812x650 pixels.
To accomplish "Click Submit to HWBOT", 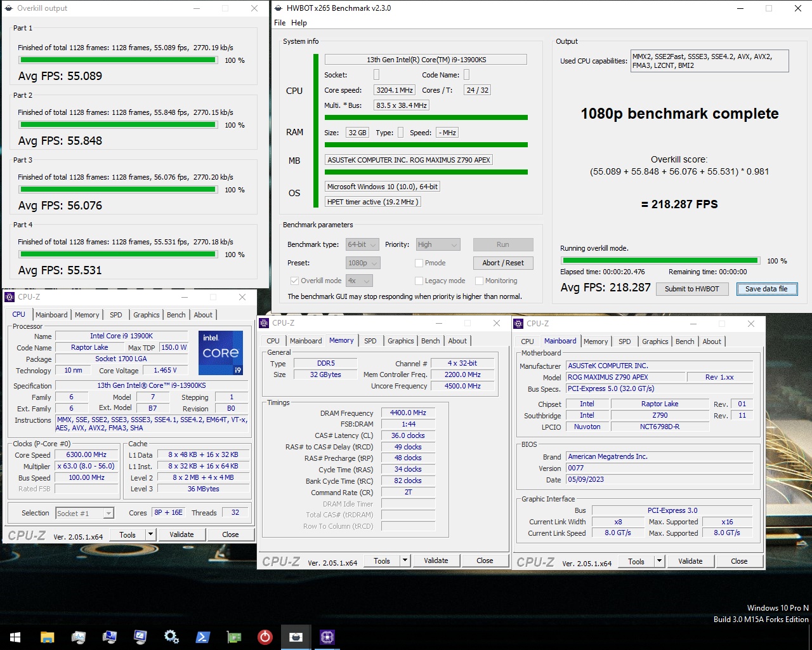I will point(692,289).
